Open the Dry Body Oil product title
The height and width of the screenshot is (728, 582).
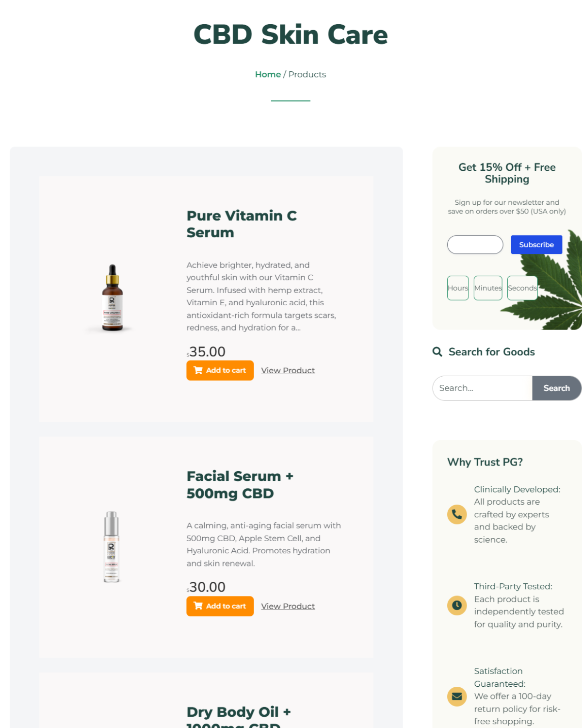(x=239, y=716)
